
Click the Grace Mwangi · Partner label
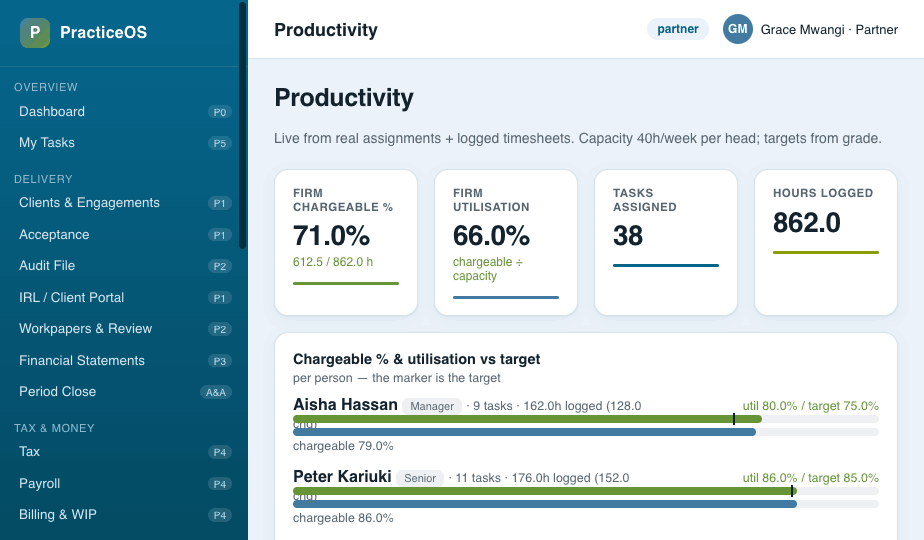click(x=829, y=29)
